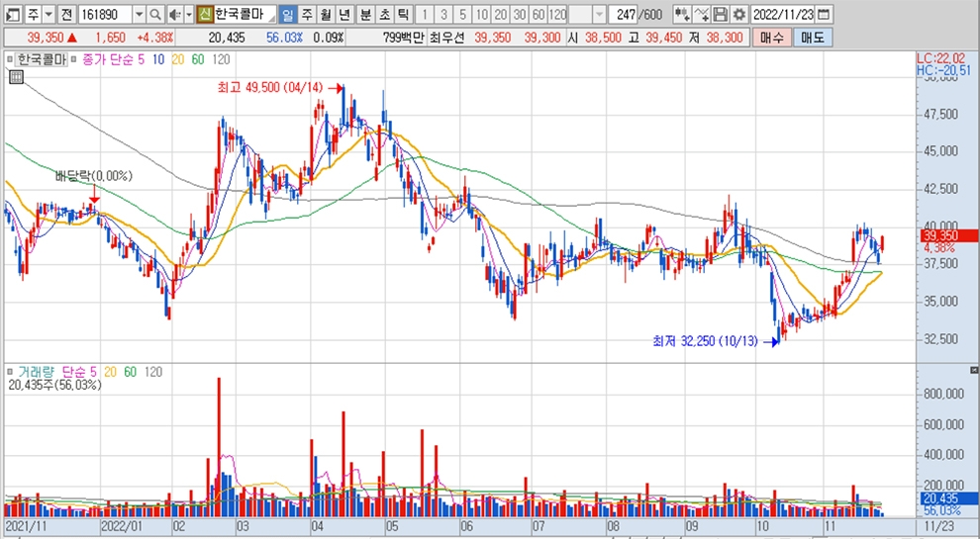Click the save chart disk icon
The height and width of the screenshot is (539, 980).
click(x=721, y=15)
